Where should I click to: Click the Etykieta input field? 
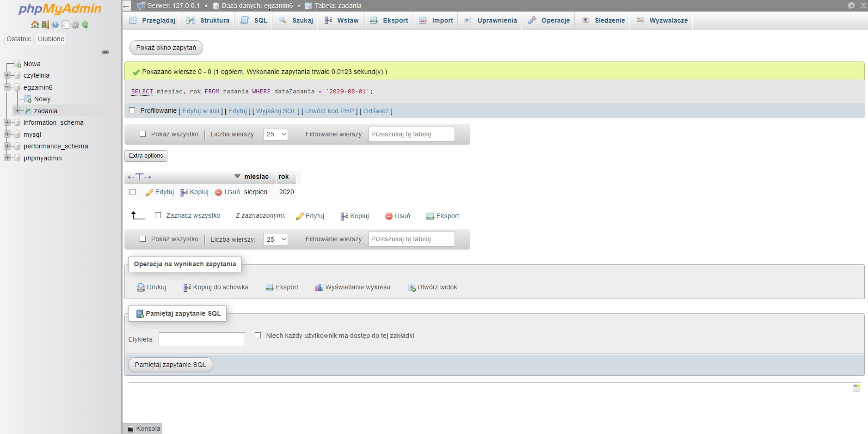coord(202,340)
